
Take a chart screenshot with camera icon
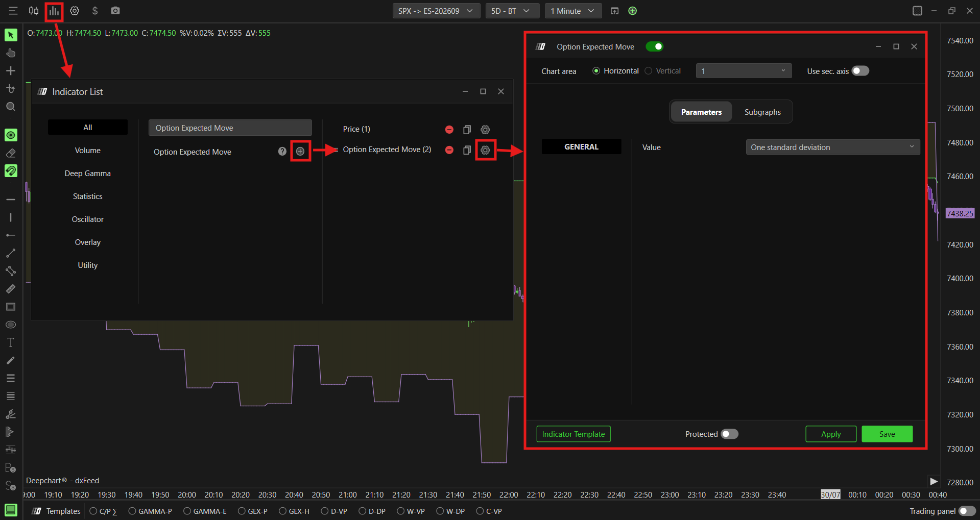pyautogui.click(x=115, y=11)
